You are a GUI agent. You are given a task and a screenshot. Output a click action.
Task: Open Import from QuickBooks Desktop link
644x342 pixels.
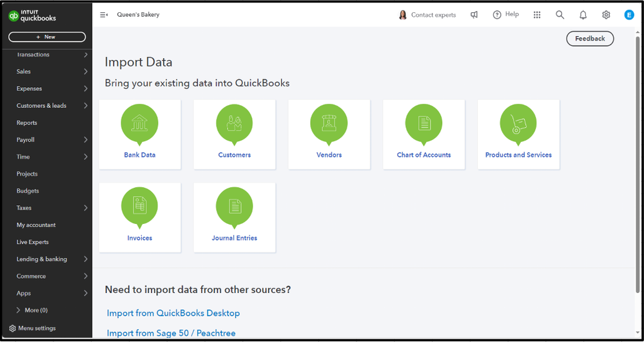click(x=173, y=313)
